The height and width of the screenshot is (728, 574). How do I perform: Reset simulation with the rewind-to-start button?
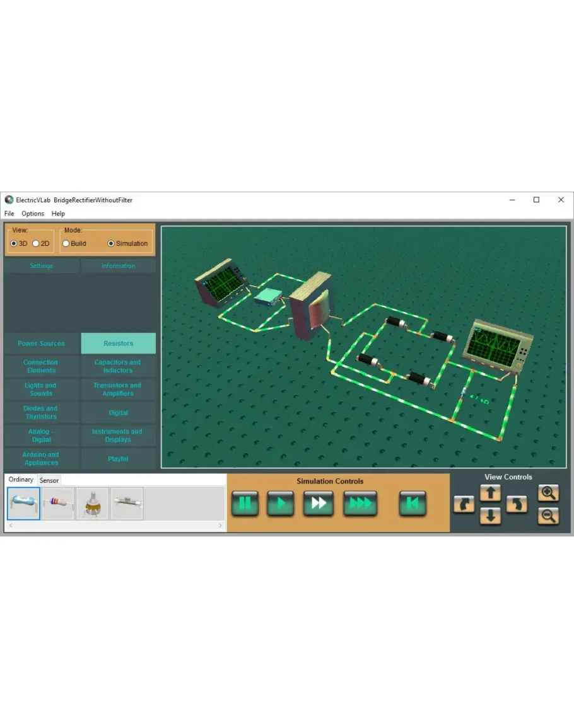[x=413, y=504]
